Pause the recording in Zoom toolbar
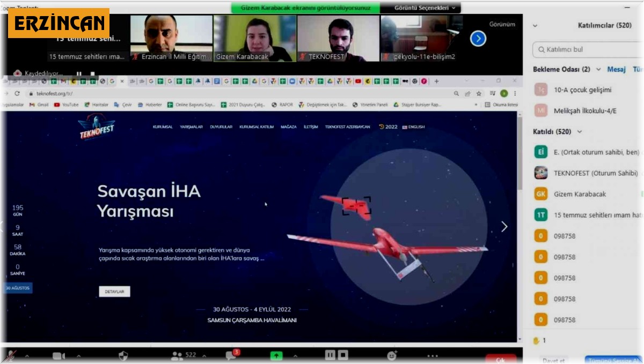 point(330,355)
